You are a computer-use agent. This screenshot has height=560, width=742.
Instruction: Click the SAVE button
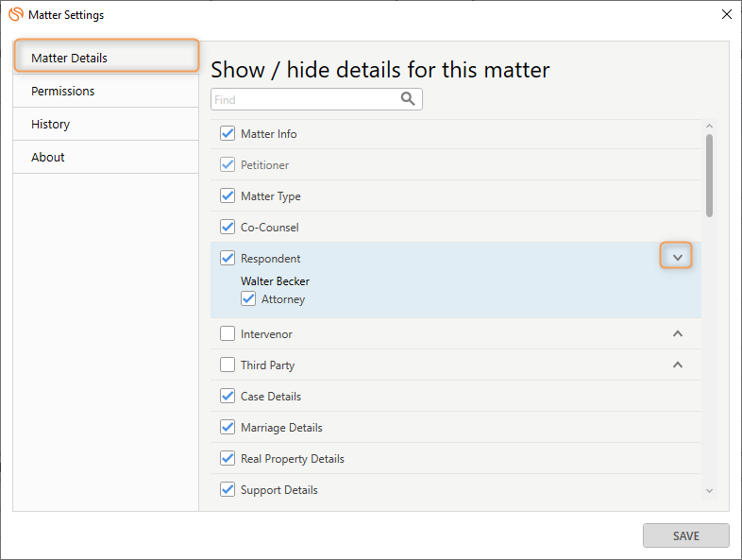(685, 535)
